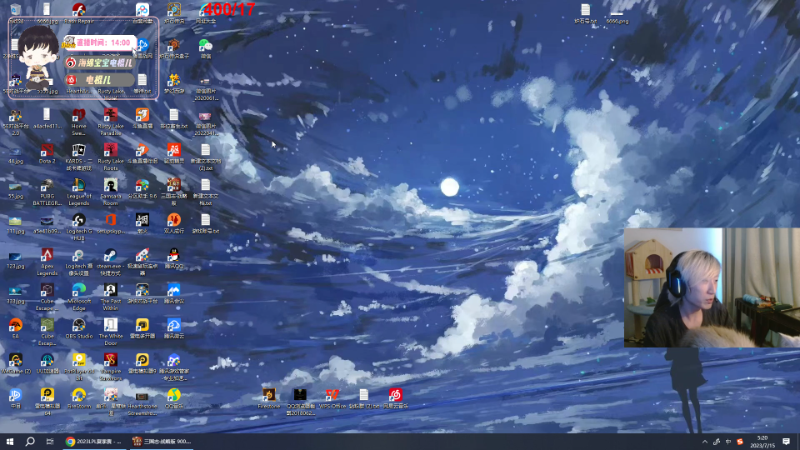This screenshot has width=800, height=450.
Task: Launch the UU accelerator shortcut
Action: point(47,360)
